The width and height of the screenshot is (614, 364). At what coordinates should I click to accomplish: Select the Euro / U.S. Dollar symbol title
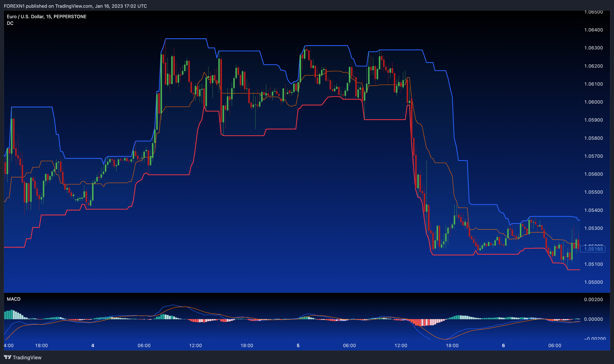pos(47,17)
